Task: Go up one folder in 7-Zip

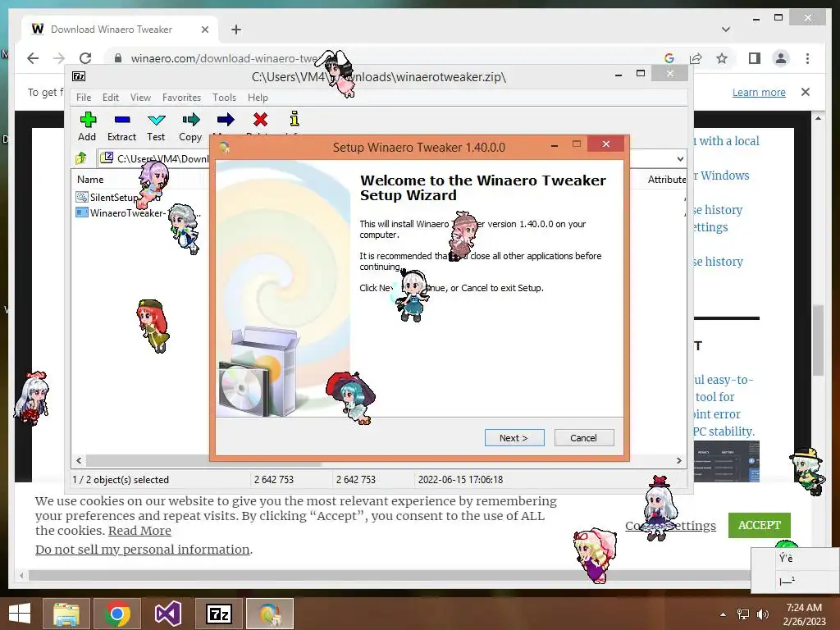Action: coord(81,158)
